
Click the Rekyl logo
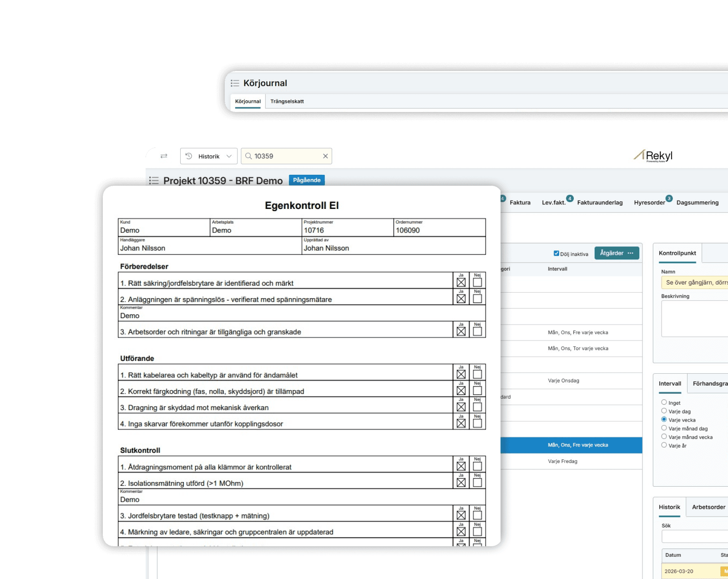(653, 156)
